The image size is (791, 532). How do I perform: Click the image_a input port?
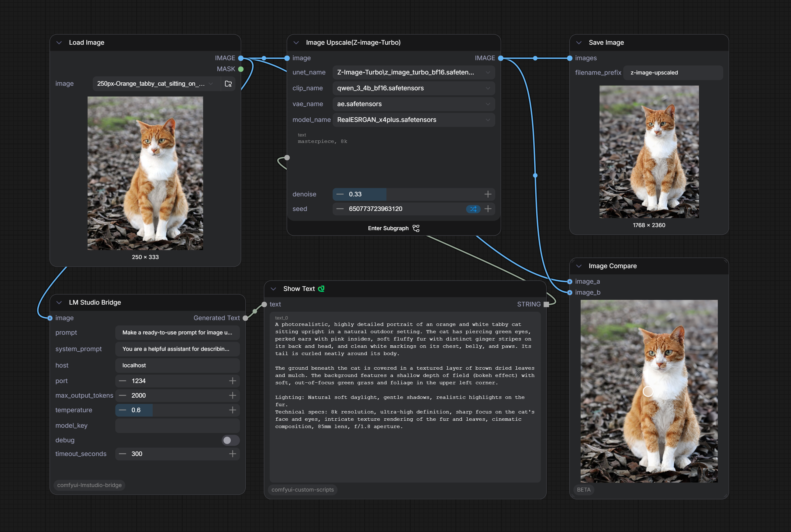point(570,282)
